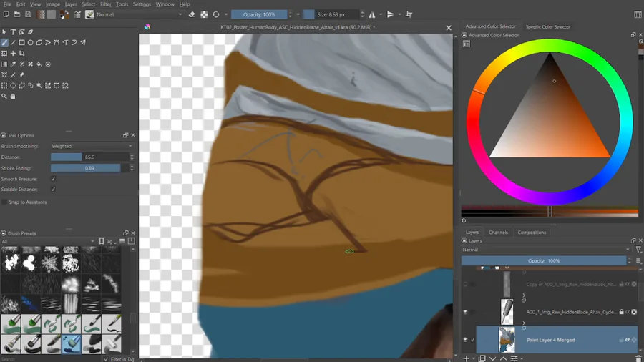This screenshot has height=362, width=644.
Task: Toggle the Scalable Distance checkbox
Action: pyautogui.click(x=53, y=189)
